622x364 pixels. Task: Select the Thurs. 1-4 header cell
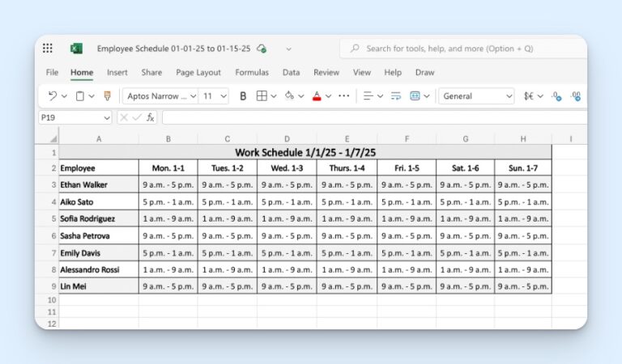[347, 168]
